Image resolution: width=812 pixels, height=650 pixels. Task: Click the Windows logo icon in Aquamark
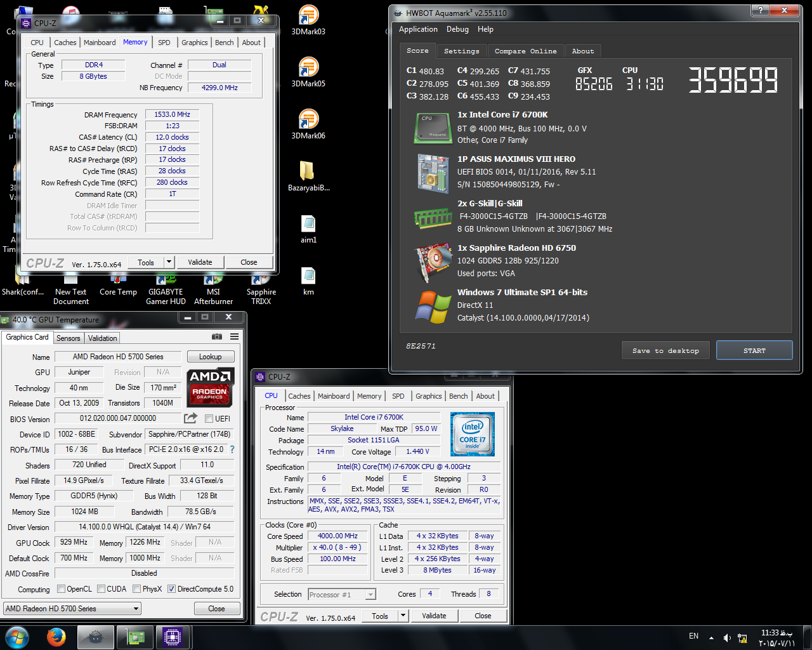(x=433, y=307)
